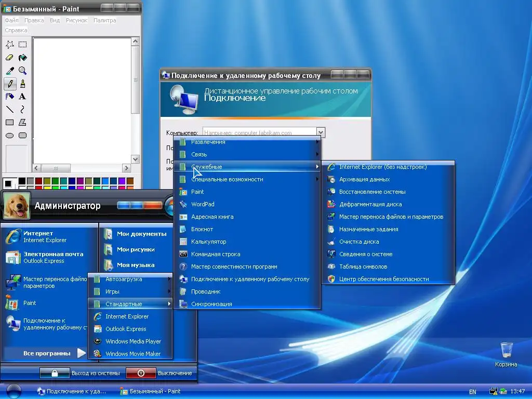Screen dimensions: 532x399
Task: Expand Специальные возможности submenu
Action: [247, 179]
